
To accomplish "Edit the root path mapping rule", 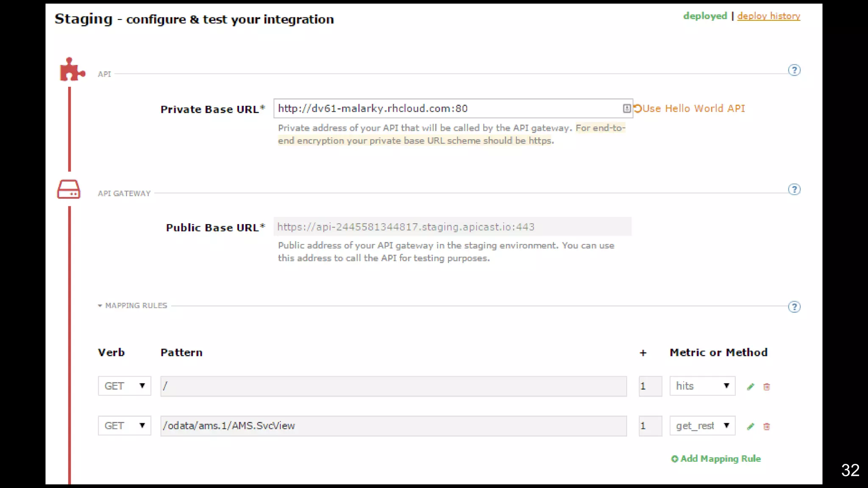I will [x=751, y=386].
